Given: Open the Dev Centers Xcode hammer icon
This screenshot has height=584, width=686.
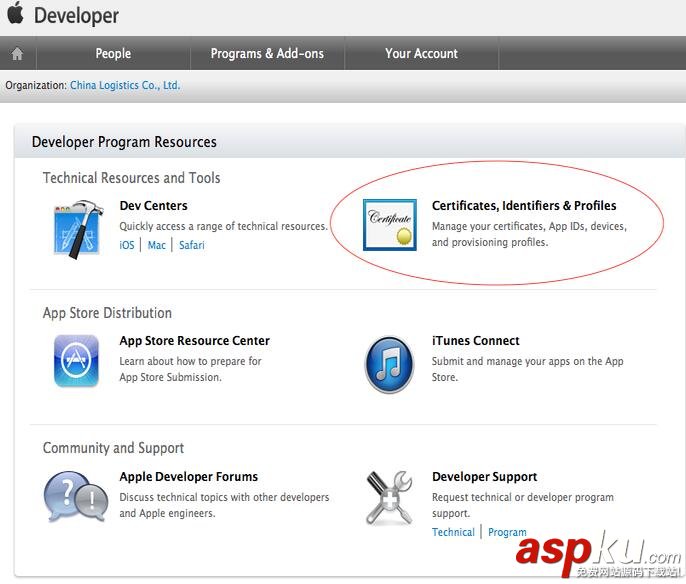Looking at the screenshot, I should click(79, 229).
